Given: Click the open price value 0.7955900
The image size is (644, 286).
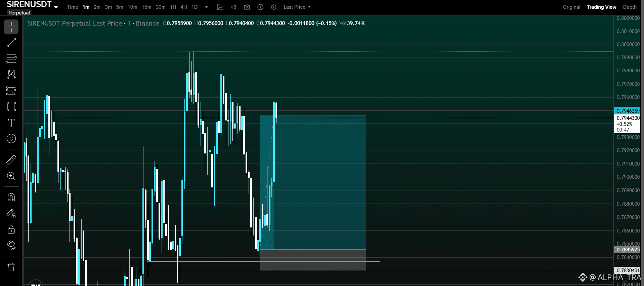Looking at the screenshot, I should click(x=179, y=23).
